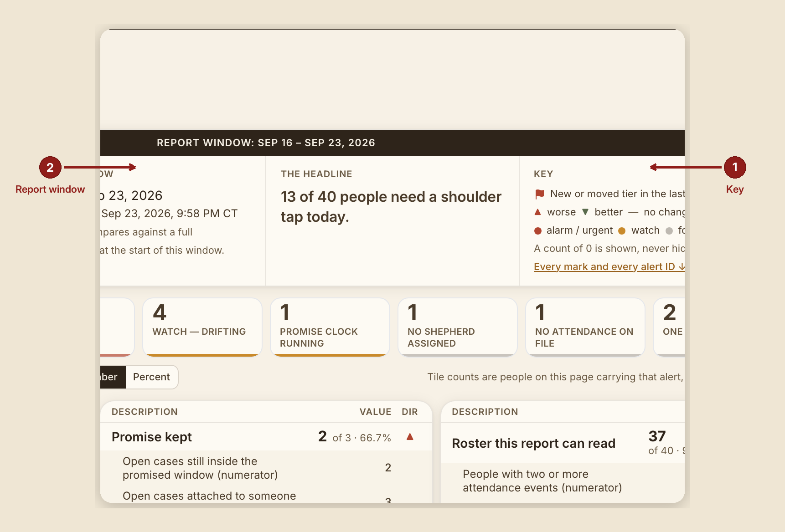This screenshot has width=785, height=532.
Task: Select the 'Promise clock running' tile
Action: pos(330,327)
